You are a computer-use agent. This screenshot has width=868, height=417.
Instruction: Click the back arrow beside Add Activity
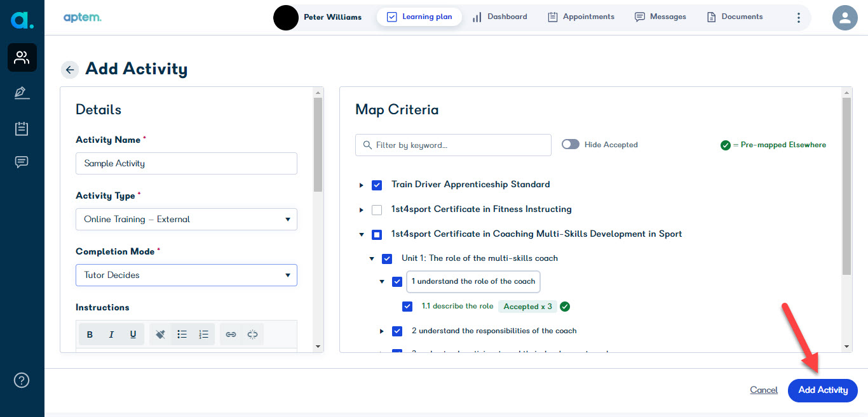tap(70, 70)
